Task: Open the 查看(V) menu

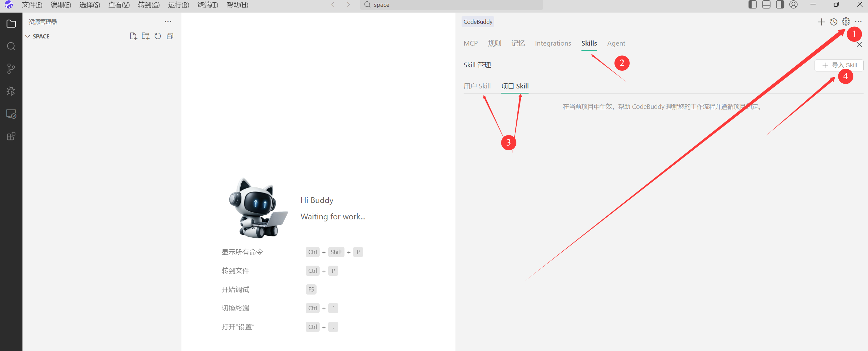Action: pos(119,5)
